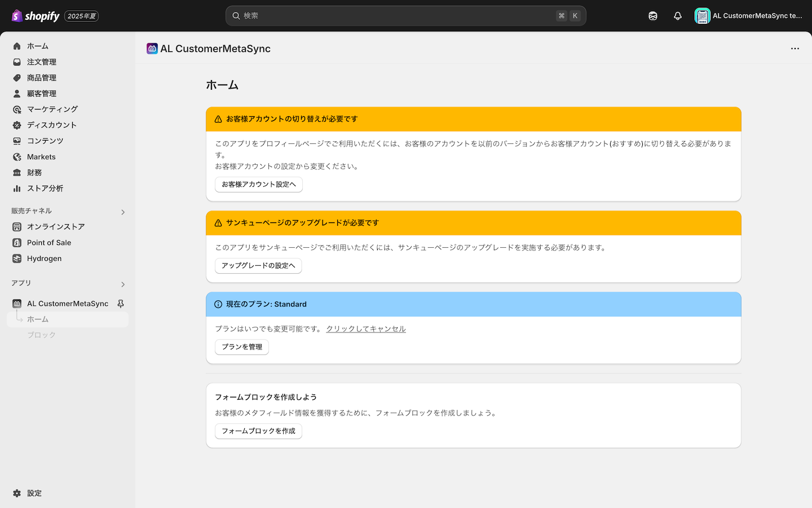Image resolution: width=812 pixels, height=508 pixels.
Task: Click the Shopify logo
Action: (x=36, y=16)
